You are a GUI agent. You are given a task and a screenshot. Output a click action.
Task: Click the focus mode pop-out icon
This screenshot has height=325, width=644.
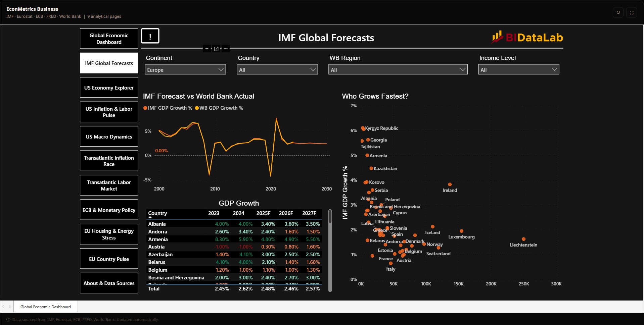point(216,49)
